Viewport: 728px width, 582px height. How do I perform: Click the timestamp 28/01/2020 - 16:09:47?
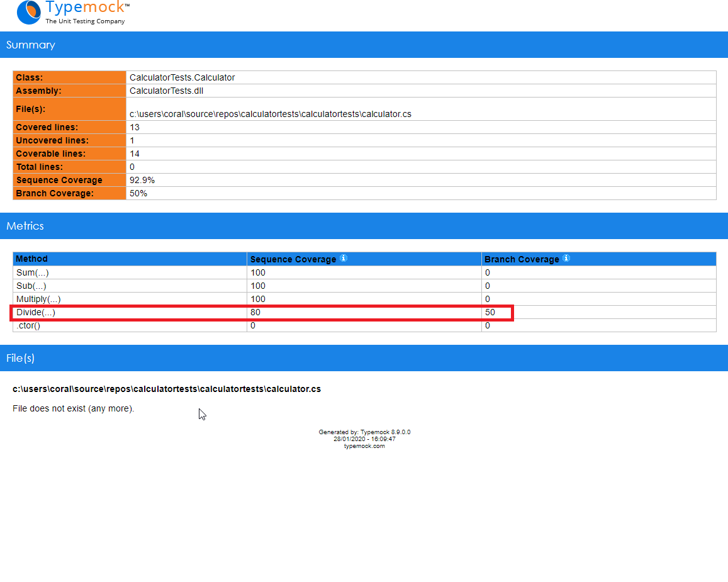(364, 439)
